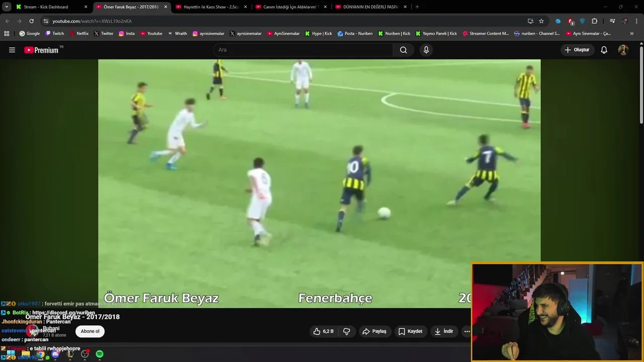Open YouTube notifications bell
This screenshot has height=362, width=644.
[x=604, y=50]
